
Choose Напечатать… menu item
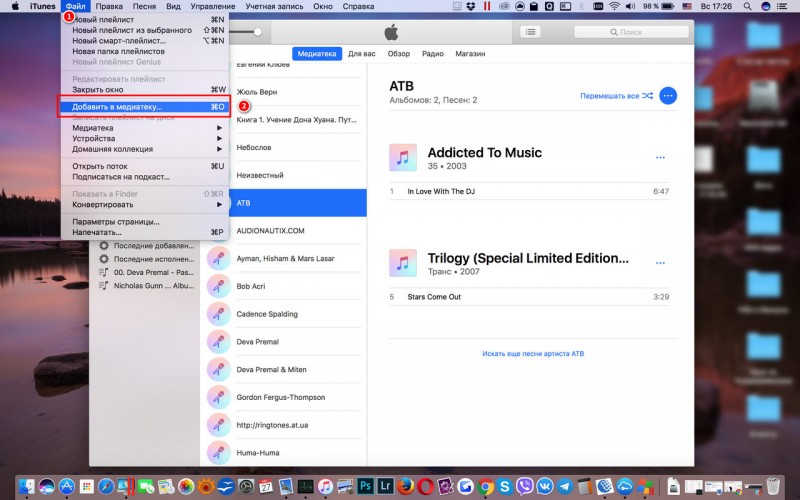pyautogui.click(x=145, y=232)
